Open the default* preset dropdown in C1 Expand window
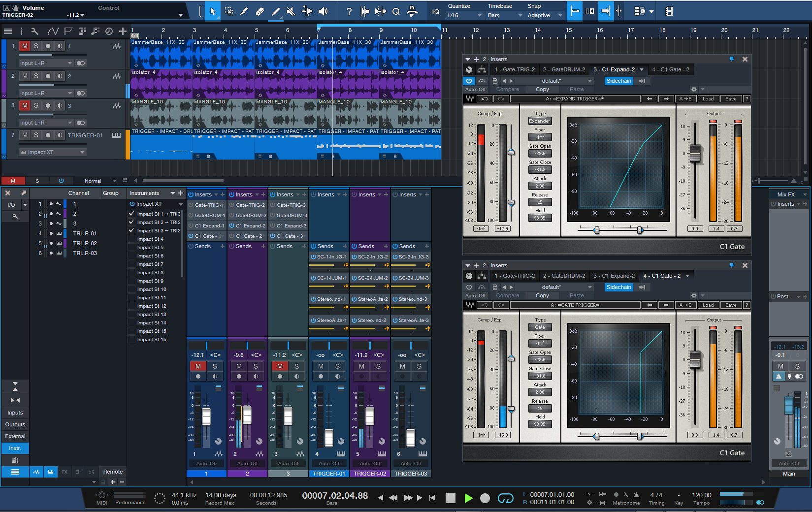 coord(555,81)
